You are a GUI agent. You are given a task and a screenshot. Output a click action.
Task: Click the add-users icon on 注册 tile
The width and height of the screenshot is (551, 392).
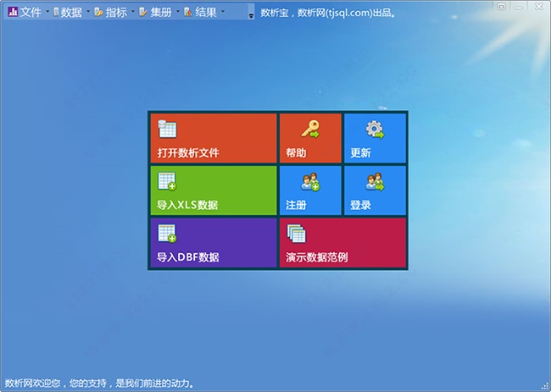(310, 181)
